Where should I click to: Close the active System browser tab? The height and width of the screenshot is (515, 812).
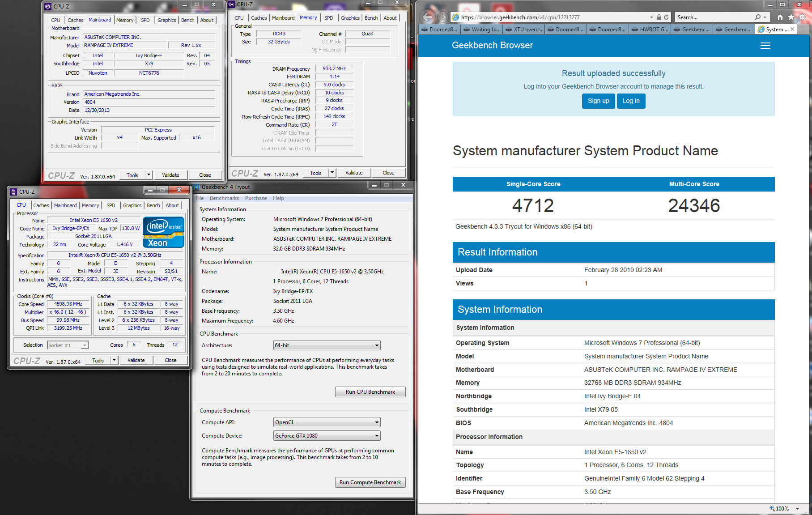pyautogui.click(x=792, y=29)
